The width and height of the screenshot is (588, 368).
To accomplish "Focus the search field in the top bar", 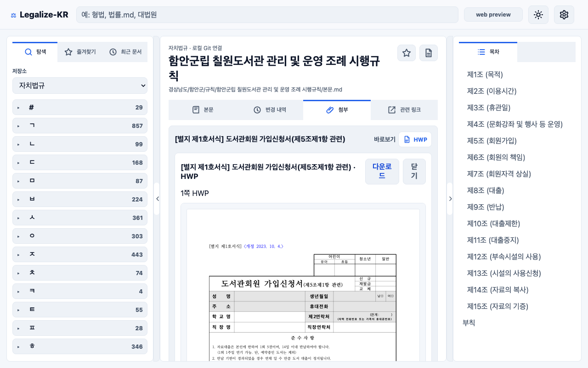I will pyautogui.click(x=267, y=15).
